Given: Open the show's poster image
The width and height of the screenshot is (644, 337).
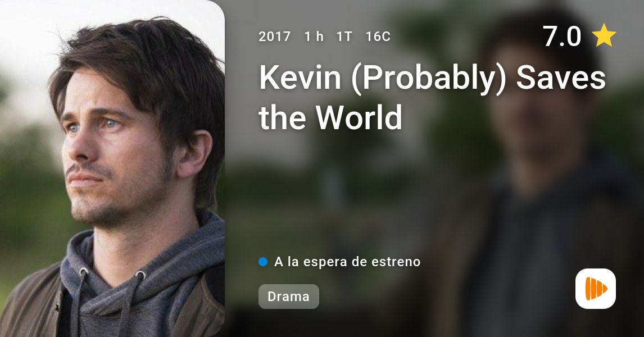Looking at the screenshot, I should pos(112,168).
